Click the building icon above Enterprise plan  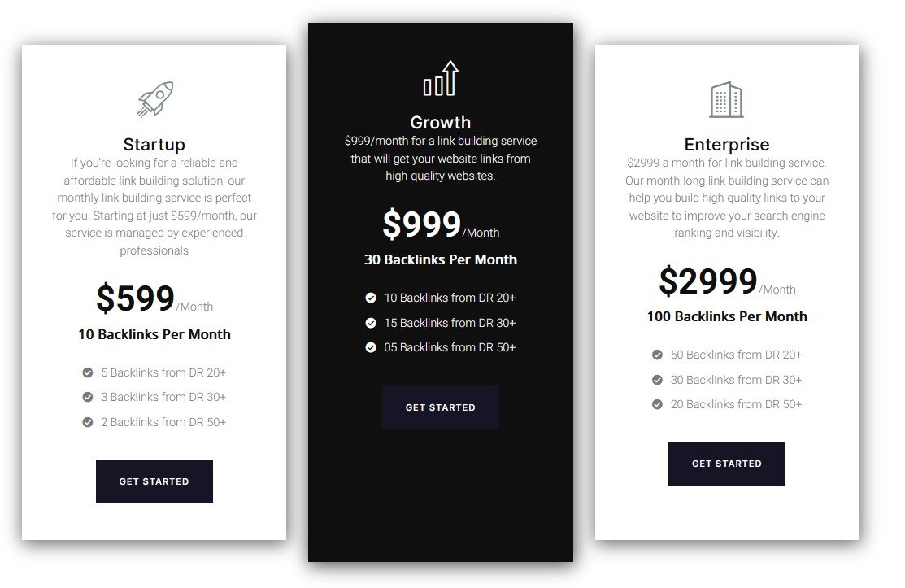[727, 98]
